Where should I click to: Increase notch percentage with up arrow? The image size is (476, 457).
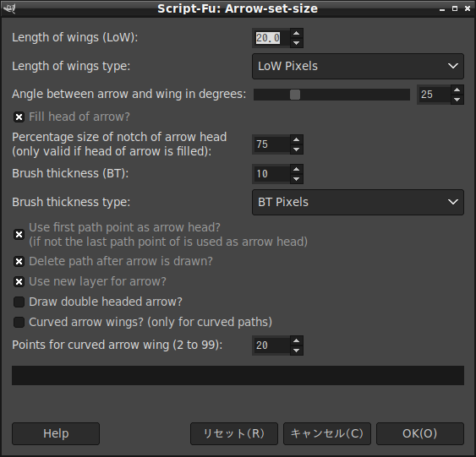tap(296, 139)
